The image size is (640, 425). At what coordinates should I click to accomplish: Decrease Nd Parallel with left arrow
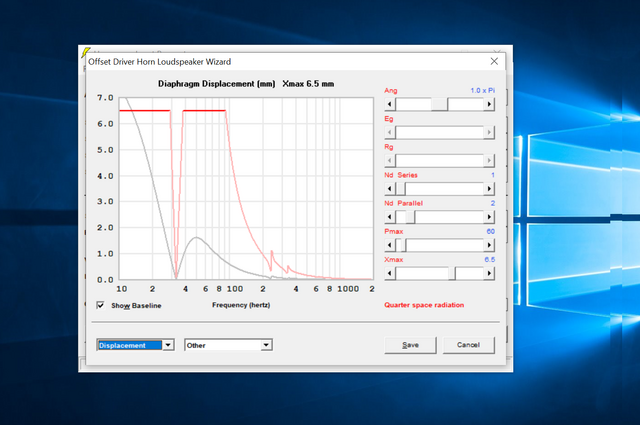pos(390,217)
